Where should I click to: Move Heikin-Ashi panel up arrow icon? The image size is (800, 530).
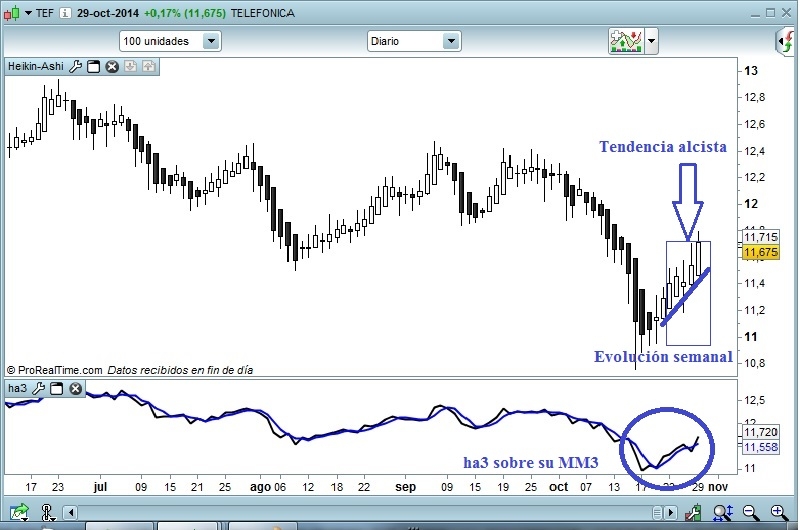[148, 66]
